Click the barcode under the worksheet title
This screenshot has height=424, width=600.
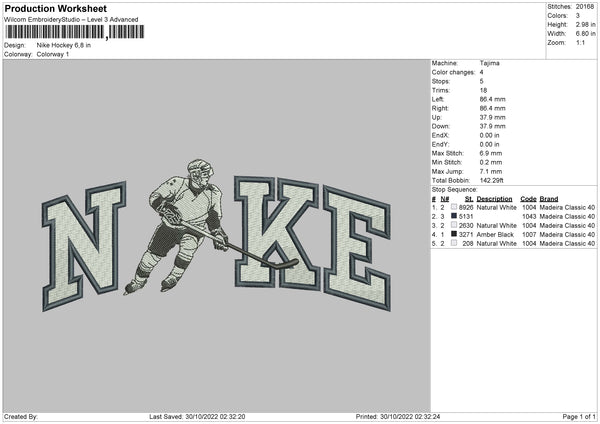[75, 32]
